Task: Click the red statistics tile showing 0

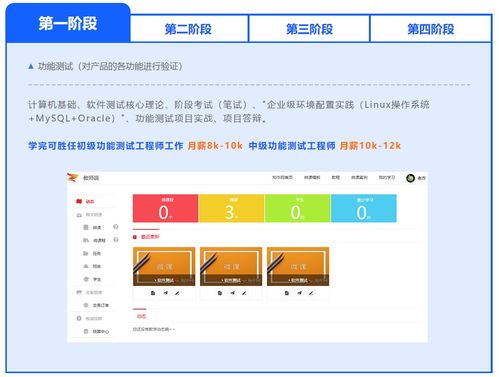Action: pyautogui.click(x=165, y=208)
